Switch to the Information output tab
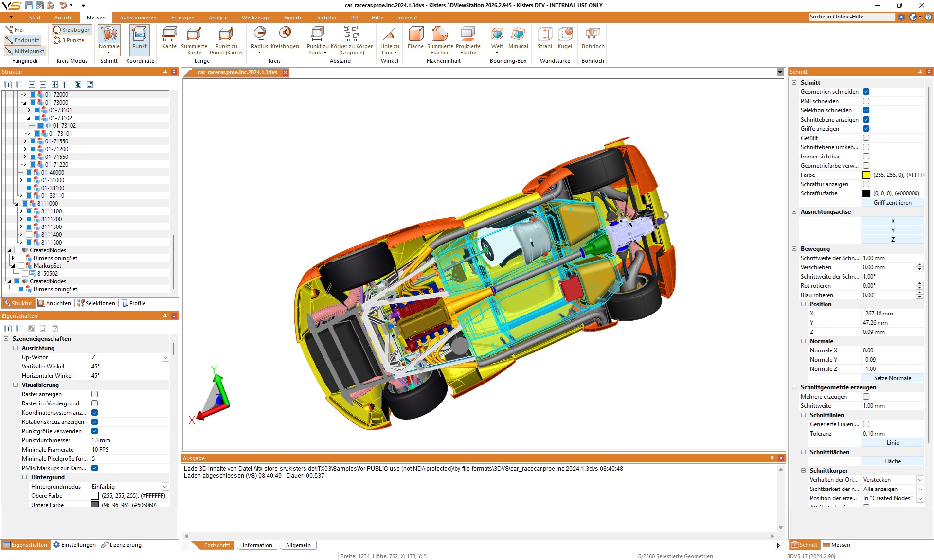The image size is (934, 560). pos(257,545)
